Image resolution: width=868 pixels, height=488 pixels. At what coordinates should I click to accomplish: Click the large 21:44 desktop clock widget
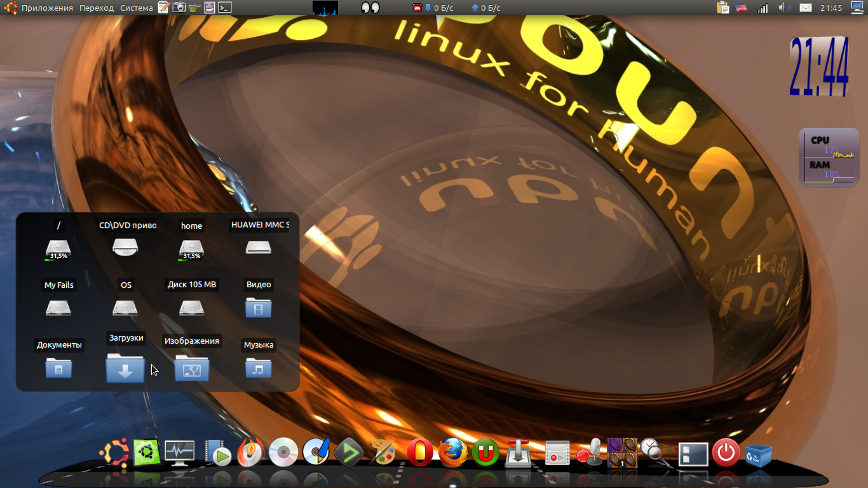click(x=820, y=67)
